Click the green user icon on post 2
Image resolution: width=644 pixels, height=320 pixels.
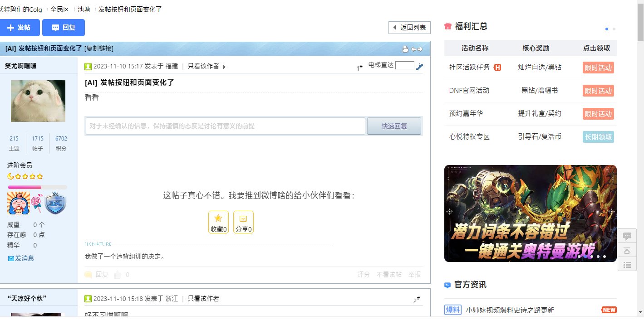pos(88,299)
